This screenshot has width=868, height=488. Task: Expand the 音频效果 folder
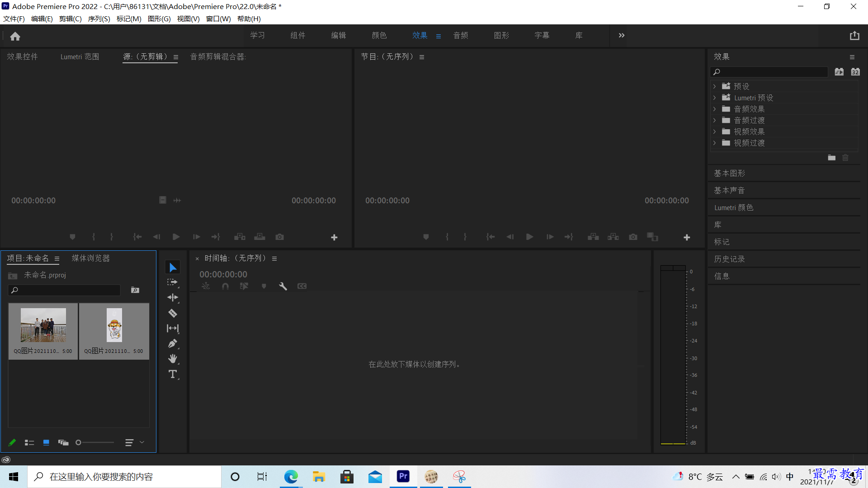point(715,109)
